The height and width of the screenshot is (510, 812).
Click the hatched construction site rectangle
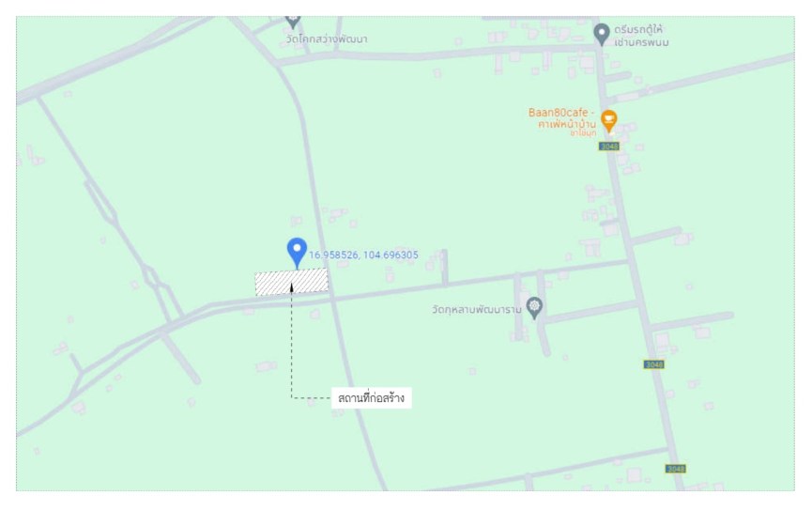point(292,283)
